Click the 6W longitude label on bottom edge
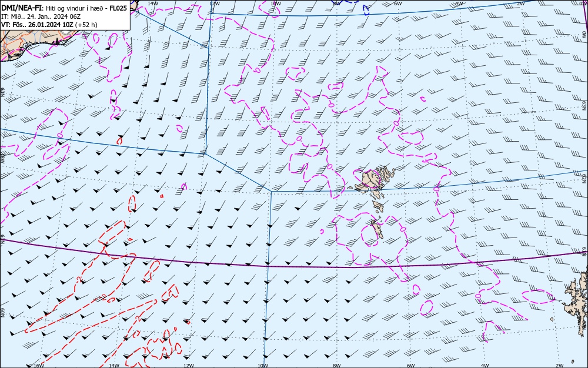This screenshot has height=368, width=588. coord(411,366)
